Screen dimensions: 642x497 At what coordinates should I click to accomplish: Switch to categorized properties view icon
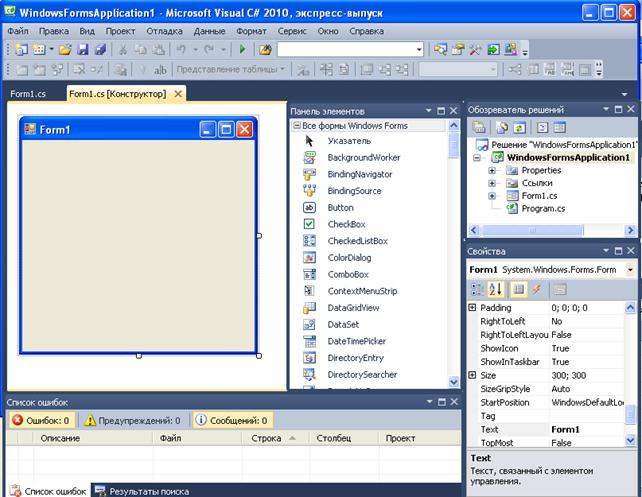pos(477,289)
